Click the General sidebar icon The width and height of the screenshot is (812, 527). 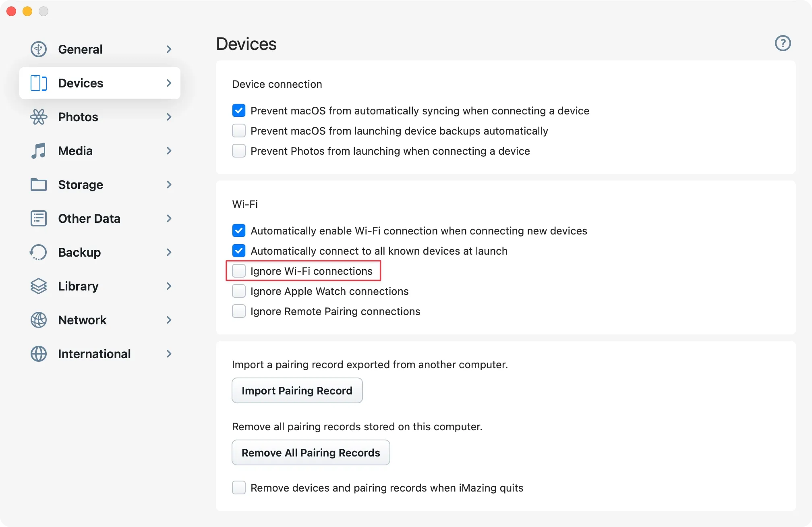pos(38,49)
